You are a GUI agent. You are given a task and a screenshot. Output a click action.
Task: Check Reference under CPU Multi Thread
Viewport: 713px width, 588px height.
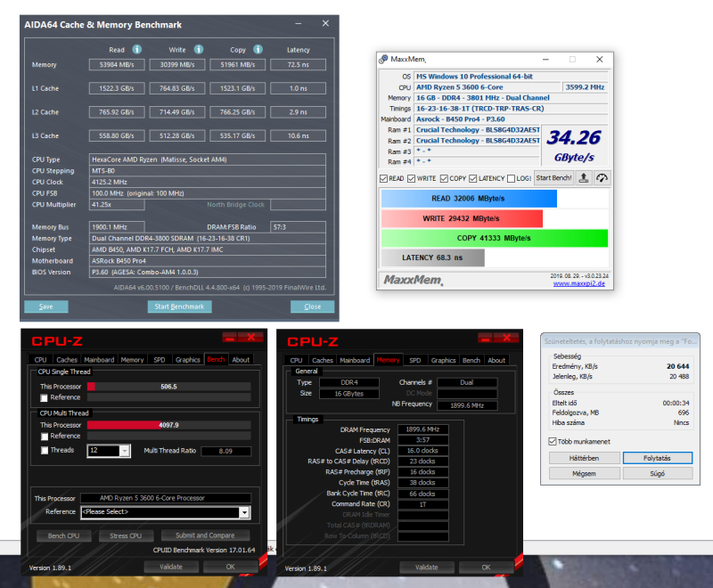pos(44,437)
